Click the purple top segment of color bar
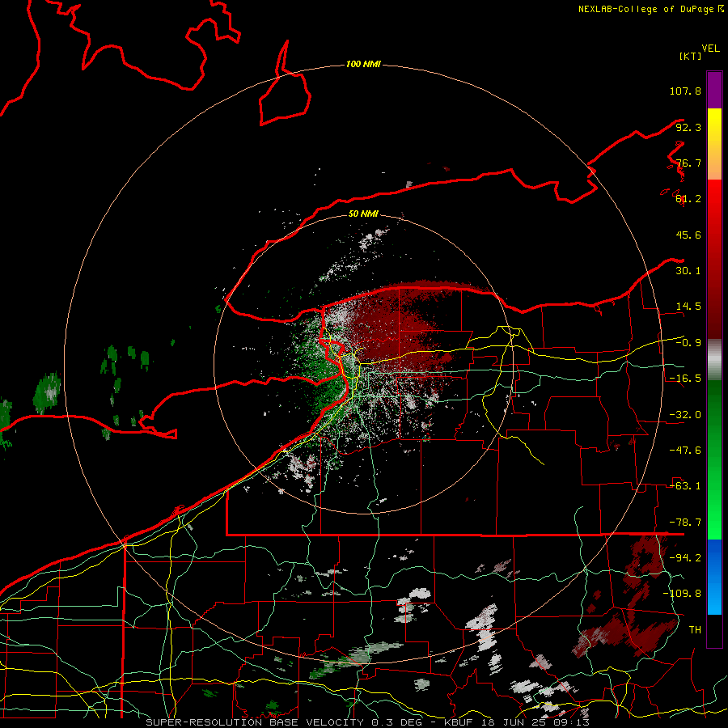 (714, 90)
